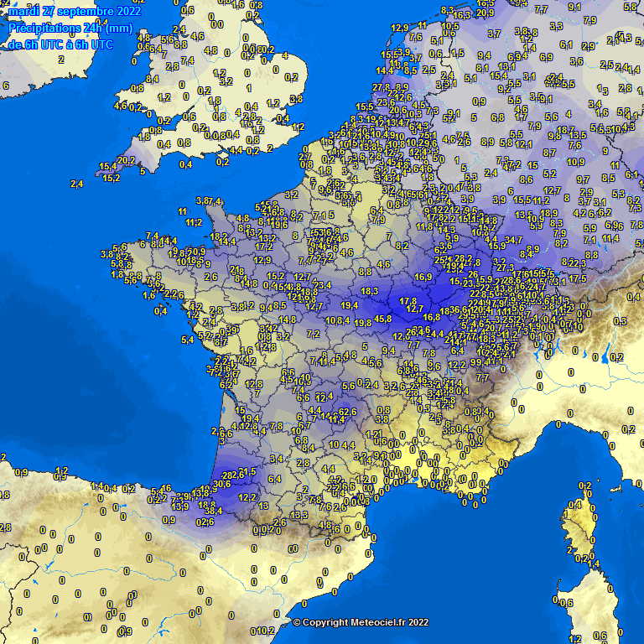Select the 38,4 mm value near the Pyrenees
Image resolution: width=644 pixels, height=644 pixels.
213,510
